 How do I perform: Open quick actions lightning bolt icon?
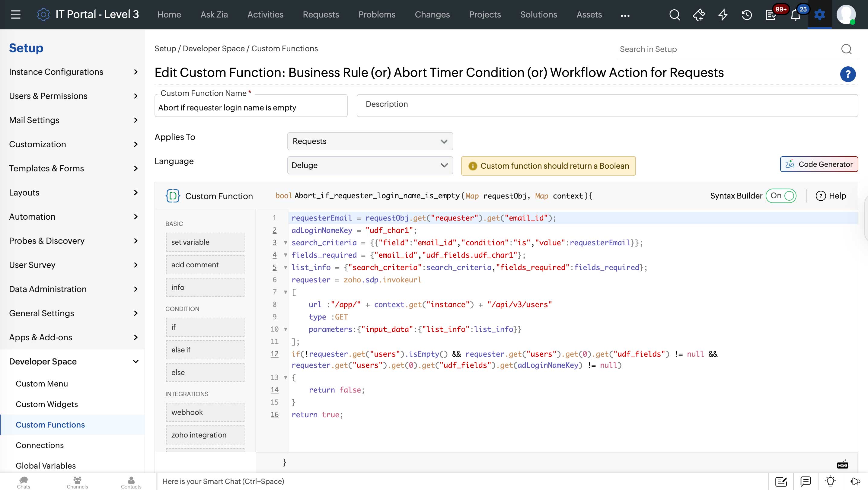(x=723, y=15)
